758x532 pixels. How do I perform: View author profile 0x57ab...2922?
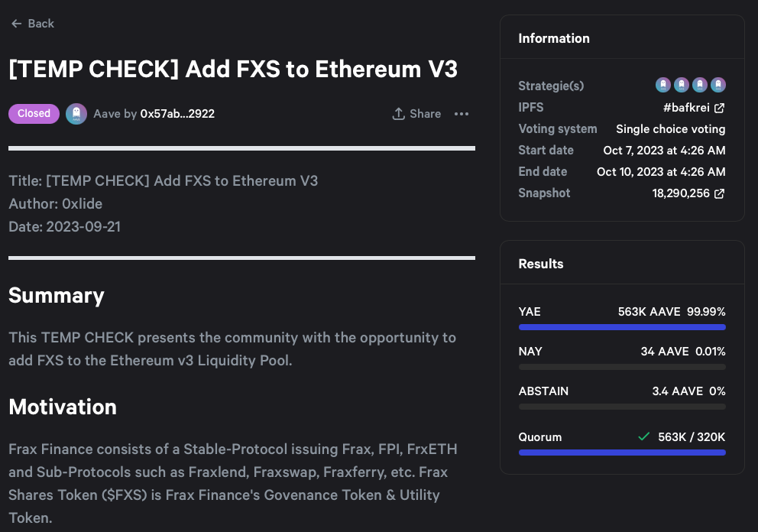pyautogui.click(x=177, y=114)
